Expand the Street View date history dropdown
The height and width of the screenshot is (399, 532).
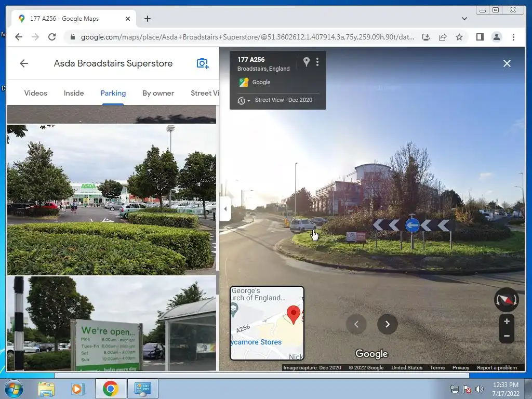click(244, 100)
